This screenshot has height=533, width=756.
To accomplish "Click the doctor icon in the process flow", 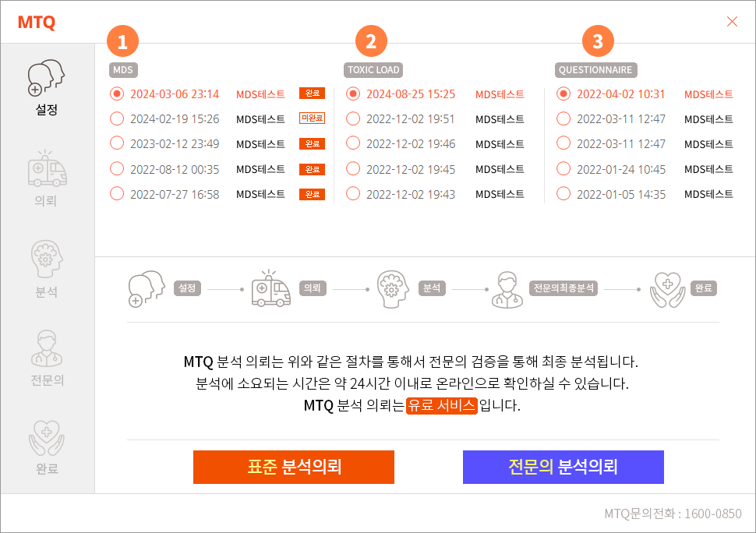I will [506, 288].
